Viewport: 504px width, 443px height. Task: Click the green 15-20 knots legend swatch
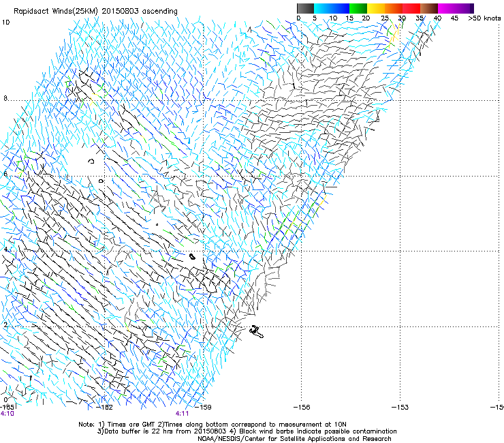pyautogui.click(x=358, y=8)
